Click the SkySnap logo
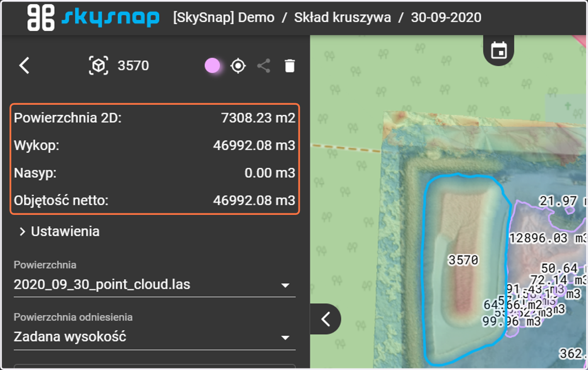 (x=94, y=18)
